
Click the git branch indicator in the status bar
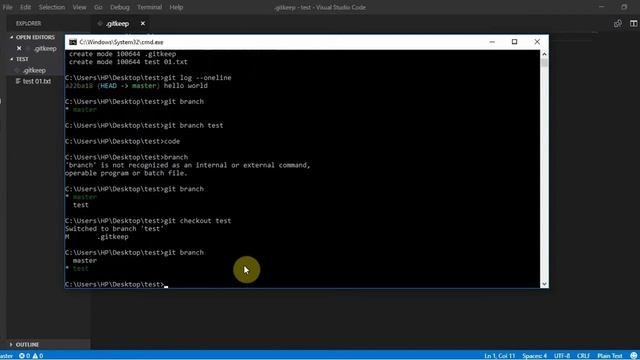pos(7,356)
